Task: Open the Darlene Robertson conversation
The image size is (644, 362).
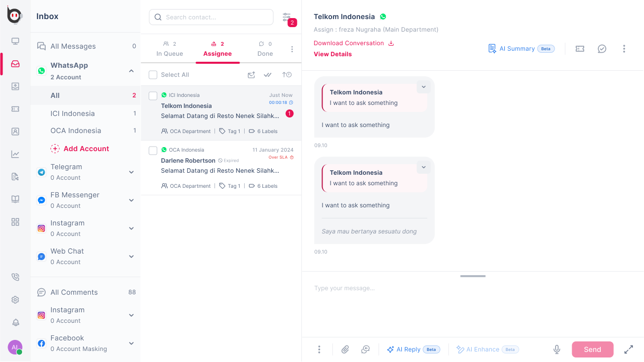Action: tap(221, 168)
